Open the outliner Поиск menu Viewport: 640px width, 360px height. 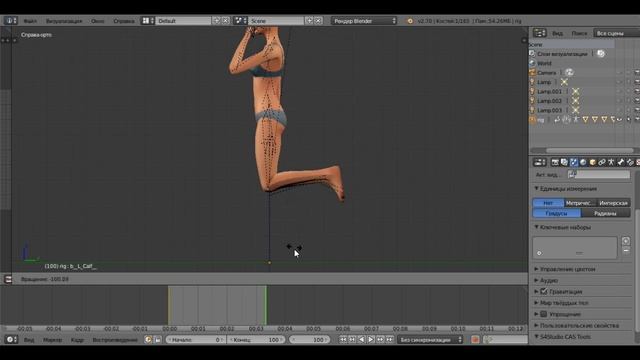pos(579,33)
